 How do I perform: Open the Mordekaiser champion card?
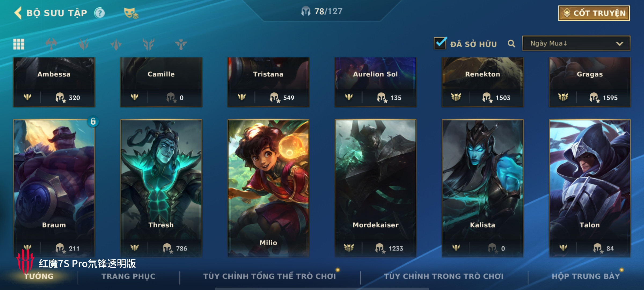[375, 188]
